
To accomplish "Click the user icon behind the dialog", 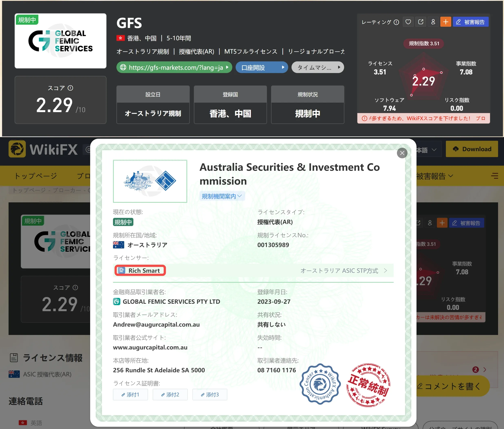I will 430,223.
